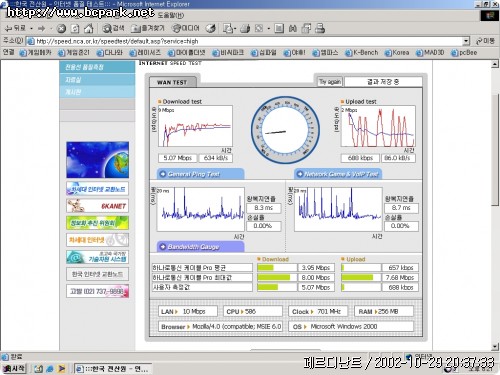Open the 한국 인터넷 교환노드 banner
Screen dimensions: 500x375
pos(97,274)
